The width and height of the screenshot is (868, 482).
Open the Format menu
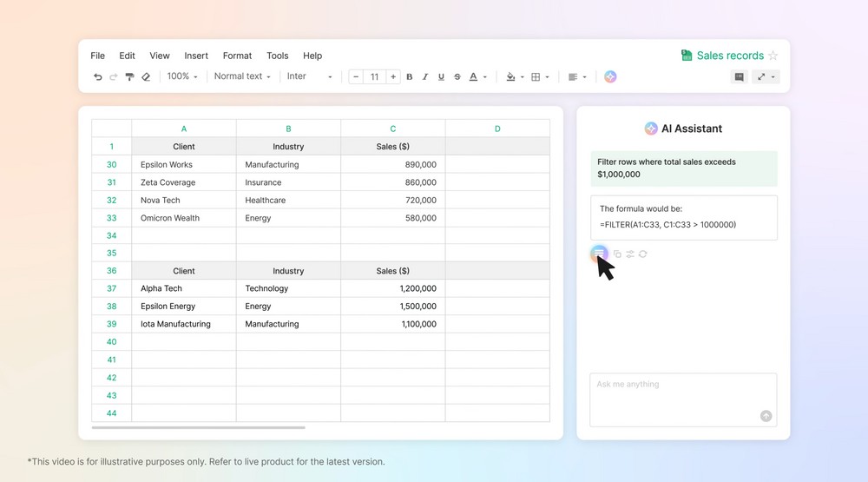237,56
